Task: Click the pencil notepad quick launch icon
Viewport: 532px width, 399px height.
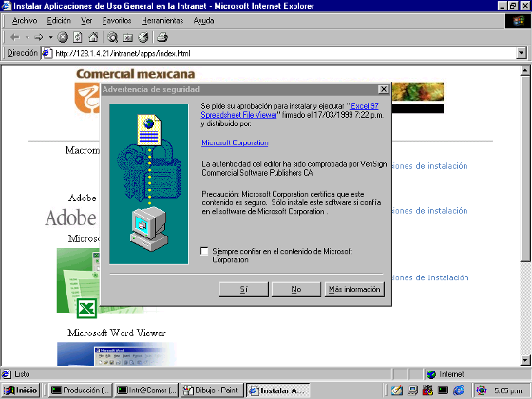Action: point(397,390)
